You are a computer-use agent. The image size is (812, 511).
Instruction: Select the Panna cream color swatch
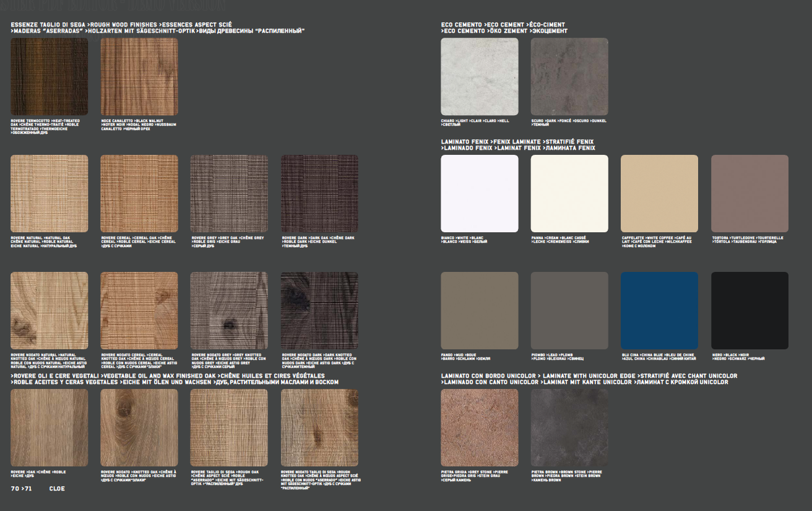point(569,193)
